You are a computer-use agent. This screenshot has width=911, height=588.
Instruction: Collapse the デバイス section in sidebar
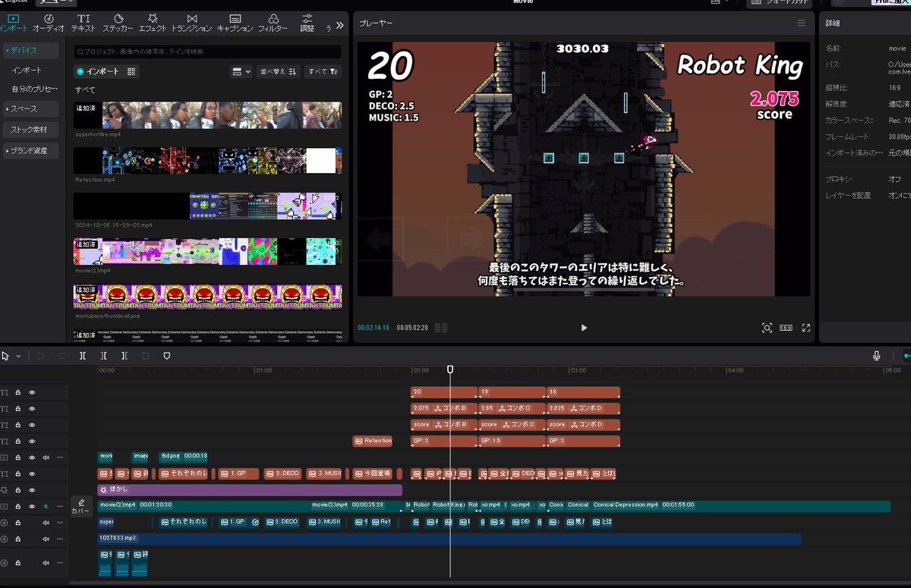pyautogui.click(x=31, y=51)
